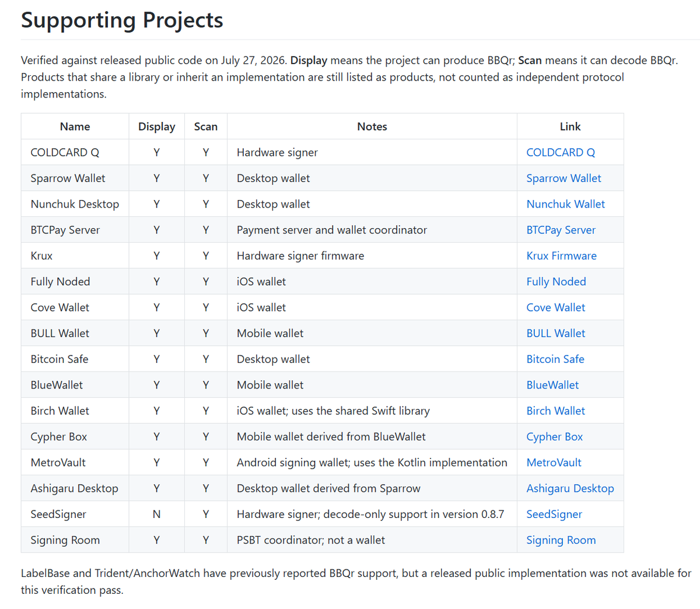Open the Birch Wallet link

point(555,411)
